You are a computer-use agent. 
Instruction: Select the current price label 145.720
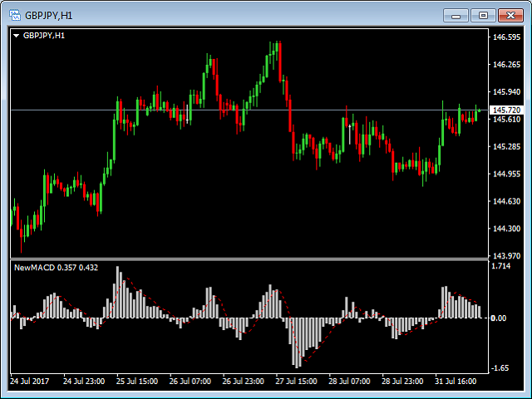click(506, 110)
